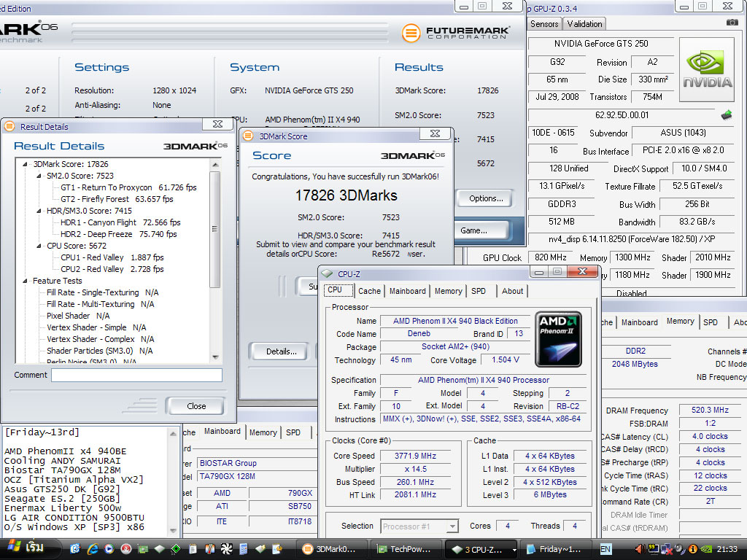The image size is (747, 560).
Task: Click the Futuremark orange logo icon
Action: [412, 33]
